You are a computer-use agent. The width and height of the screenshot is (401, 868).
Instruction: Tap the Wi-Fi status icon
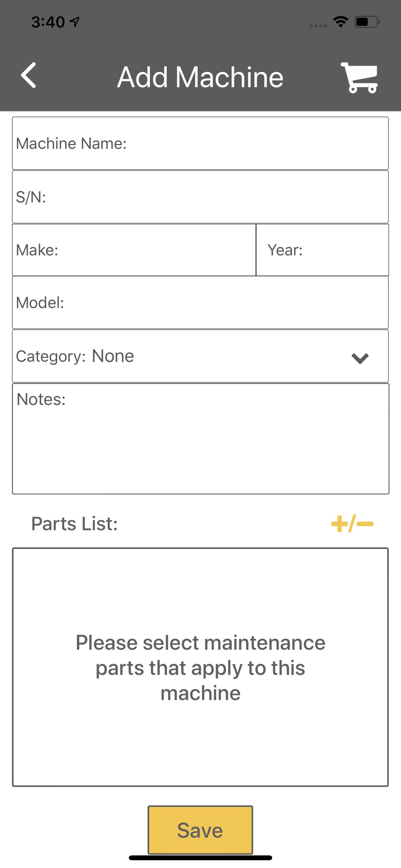340,22
